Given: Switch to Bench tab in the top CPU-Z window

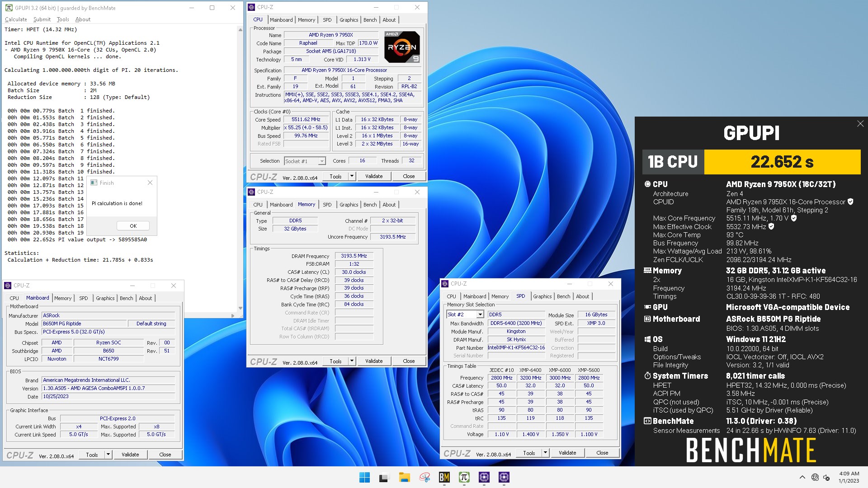Looking at the screenshot, I should (370, 20).
